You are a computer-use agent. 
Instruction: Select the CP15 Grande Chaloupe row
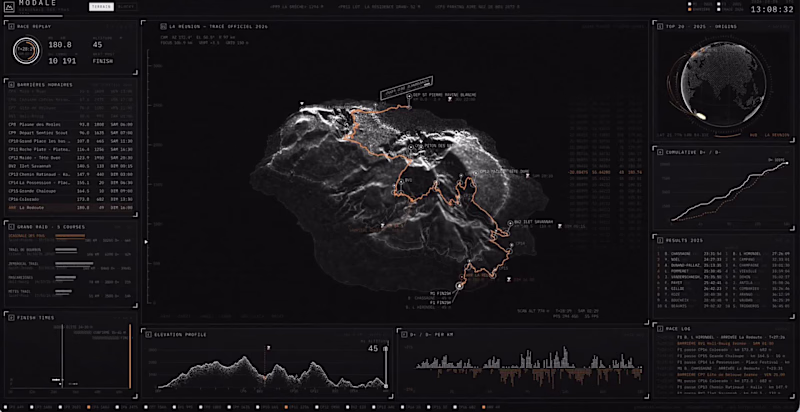pyautogui.click(x=71, y=191)
